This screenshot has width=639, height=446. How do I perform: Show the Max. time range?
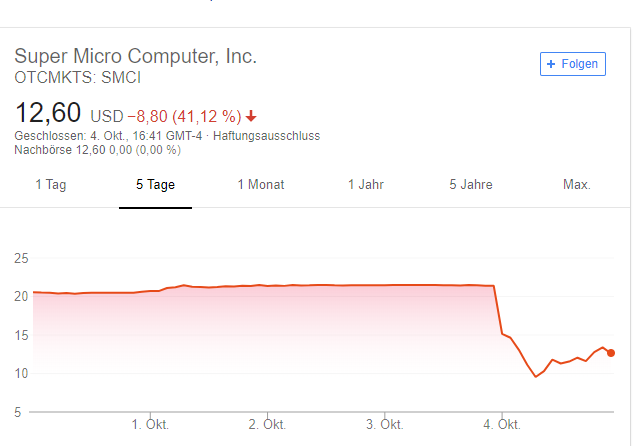click(577, 185)
